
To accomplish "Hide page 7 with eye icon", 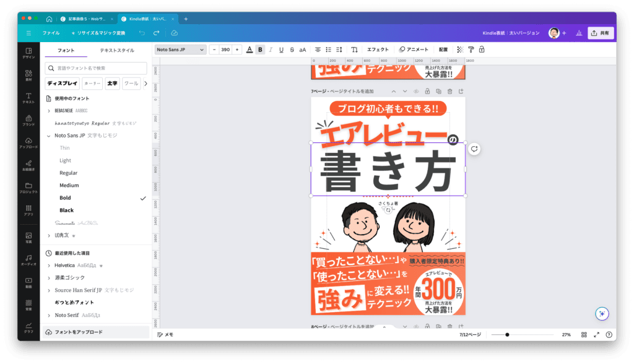I will (416, 92).
